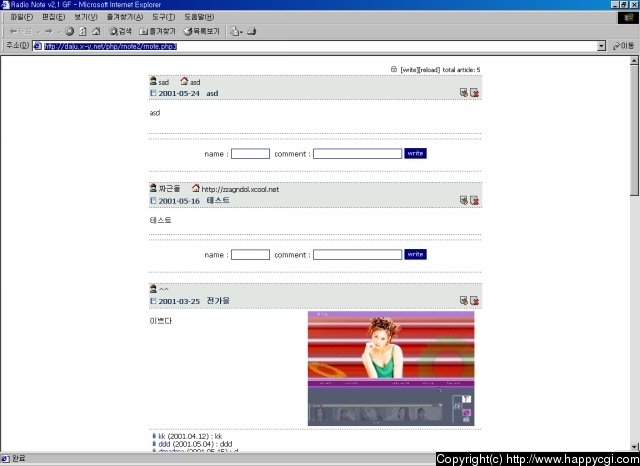Screen dimensions: 640x466
Task: Click the IE page icon in title bar
Action: [5, 5]
